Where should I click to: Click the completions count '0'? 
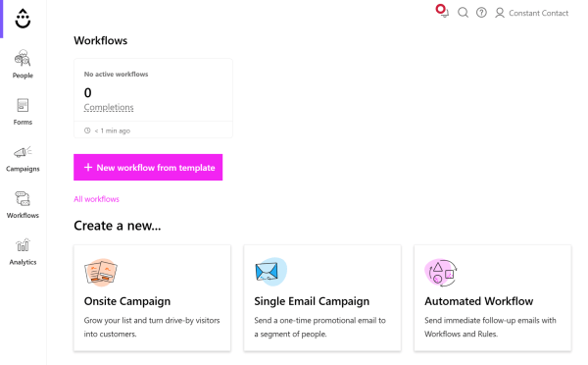pyautogui.click(x=88, y=93)
